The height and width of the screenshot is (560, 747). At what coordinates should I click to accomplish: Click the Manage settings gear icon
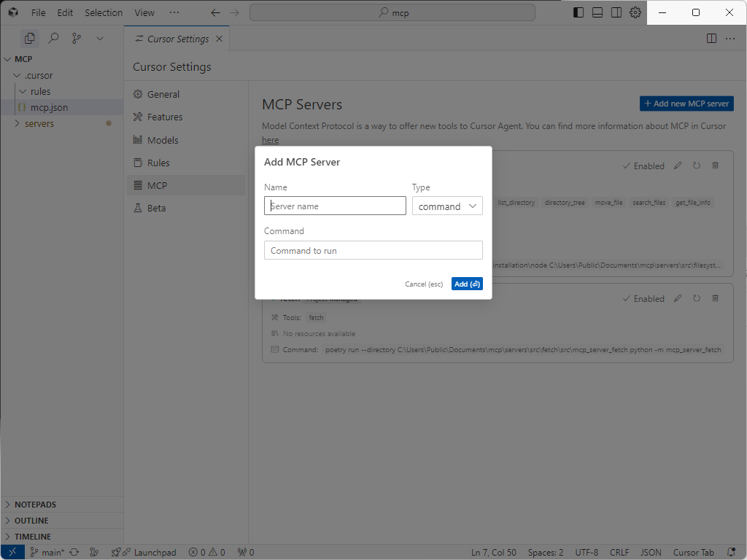(635, 12)
